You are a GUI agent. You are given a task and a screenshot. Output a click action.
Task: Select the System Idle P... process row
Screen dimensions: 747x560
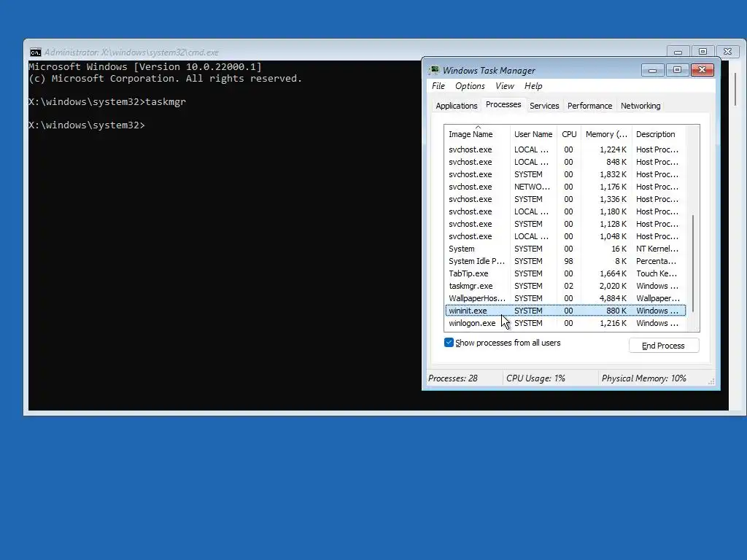565,262
